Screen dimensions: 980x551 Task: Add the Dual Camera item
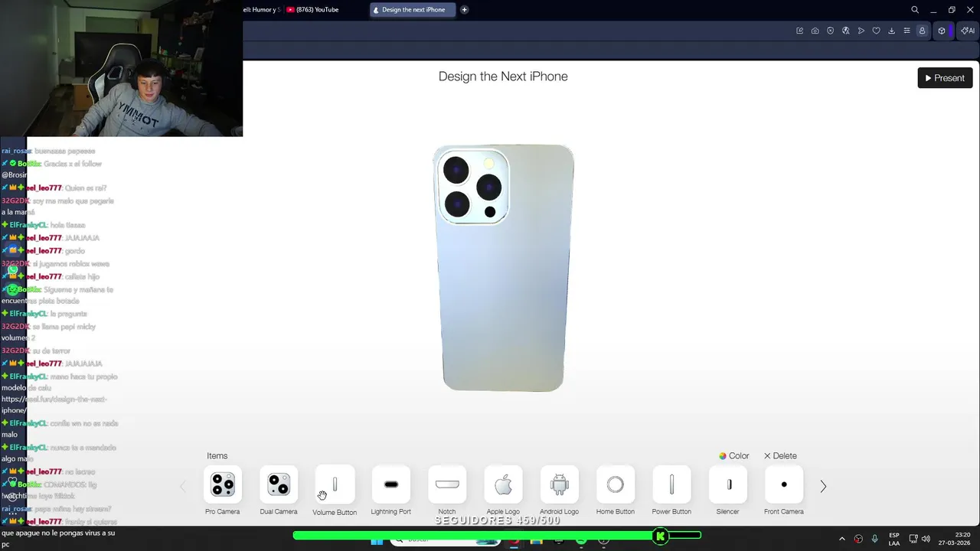[279, 484]
